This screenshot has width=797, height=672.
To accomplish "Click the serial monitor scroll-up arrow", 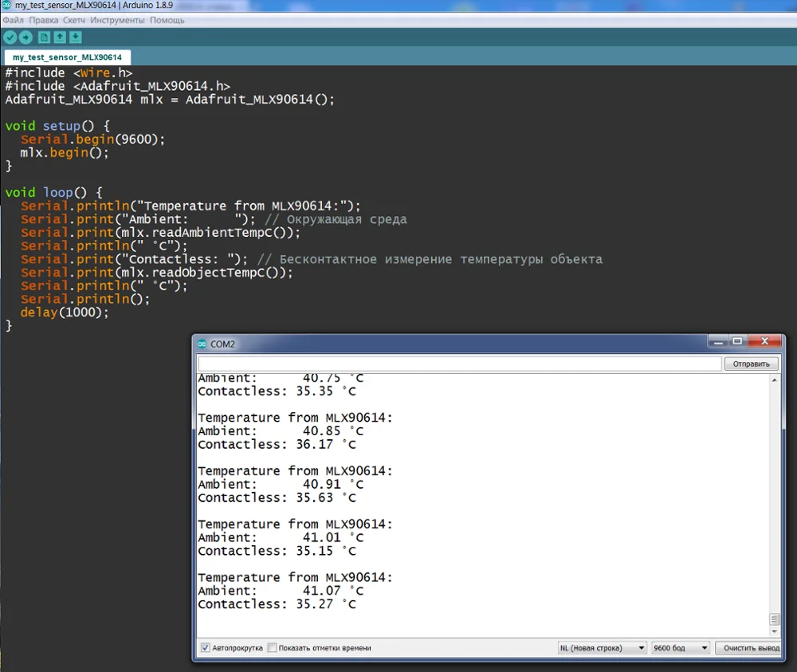I will pos(774,380).
